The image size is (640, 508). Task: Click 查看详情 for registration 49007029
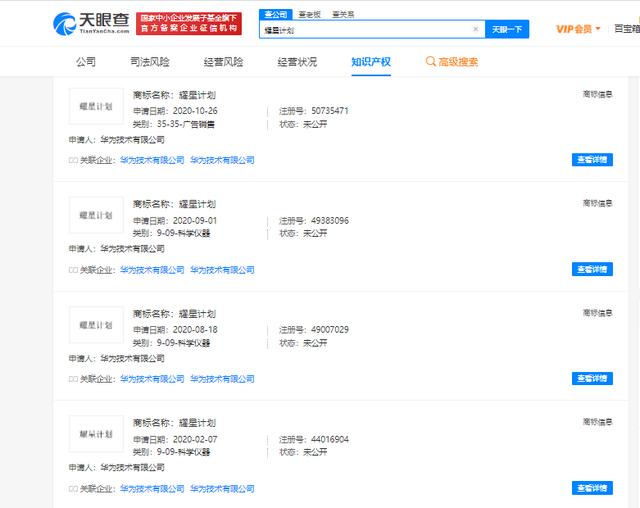(592, 378)
